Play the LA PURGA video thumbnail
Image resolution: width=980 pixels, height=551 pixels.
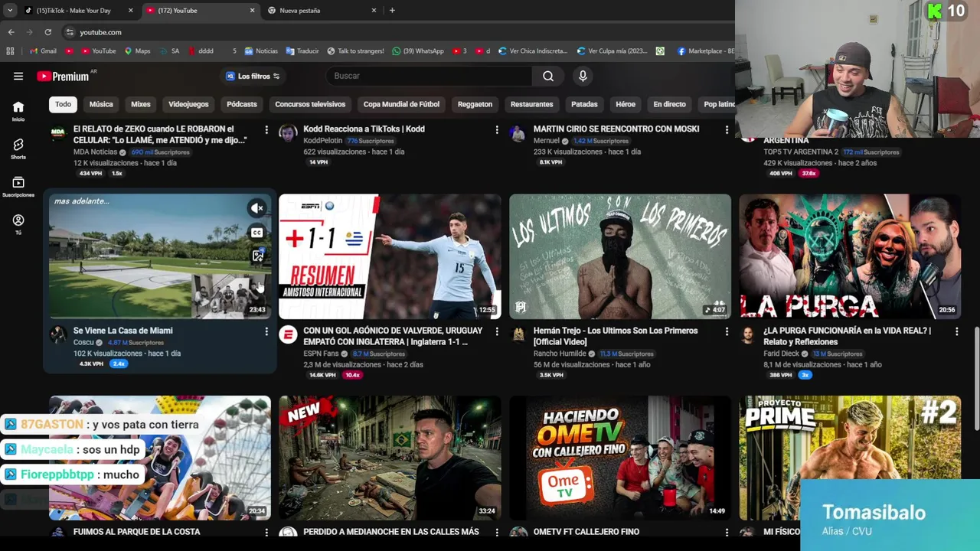click(x=850, y=256)
